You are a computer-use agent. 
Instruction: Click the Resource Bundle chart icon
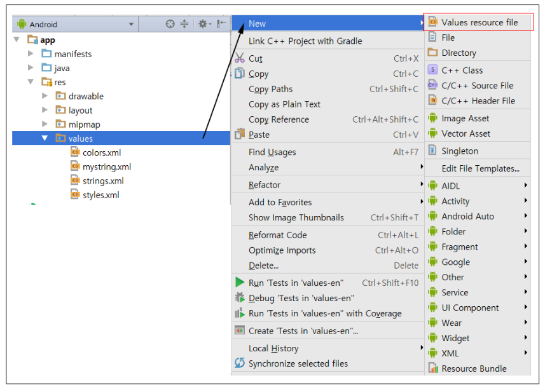(x=432, y=368)
